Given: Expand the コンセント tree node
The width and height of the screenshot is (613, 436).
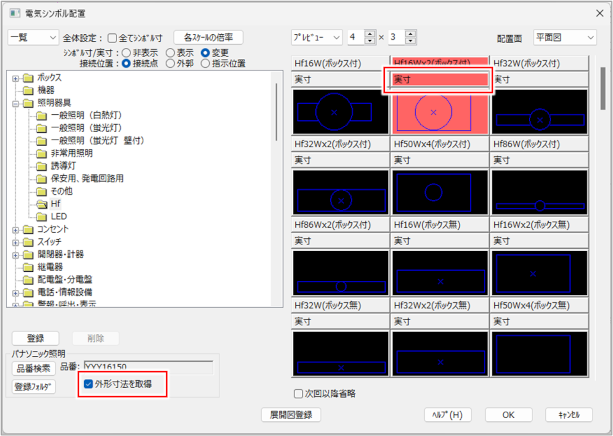Looking at the screenshot, I should click(x=15, y=229).
